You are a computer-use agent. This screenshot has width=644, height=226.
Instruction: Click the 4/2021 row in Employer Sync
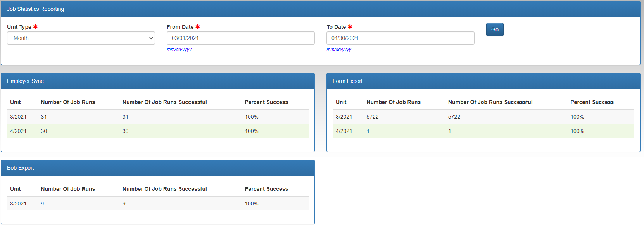[x=157, y=131]
